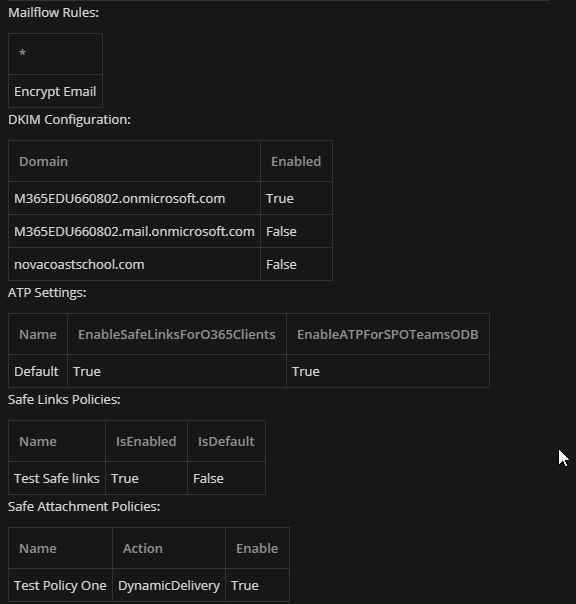
Task: Click the DKIM Configuration section heading
Action: coord(69,120)
